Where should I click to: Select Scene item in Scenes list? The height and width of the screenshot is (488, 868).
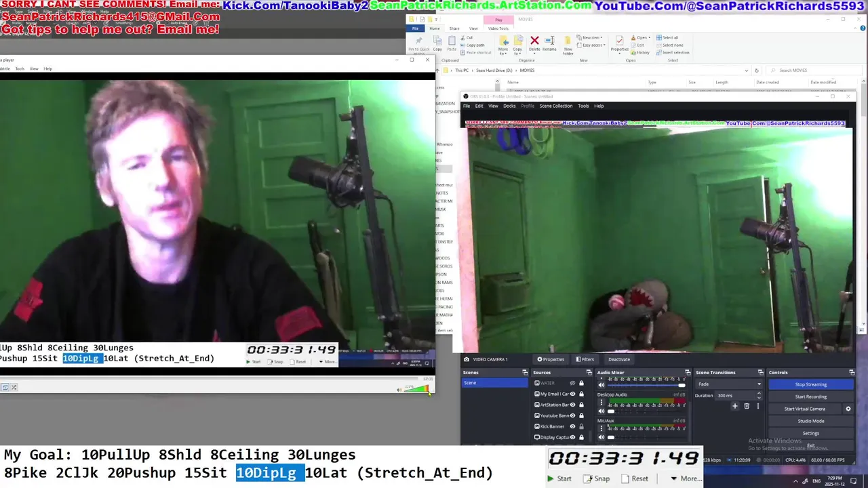pos(494,383)
